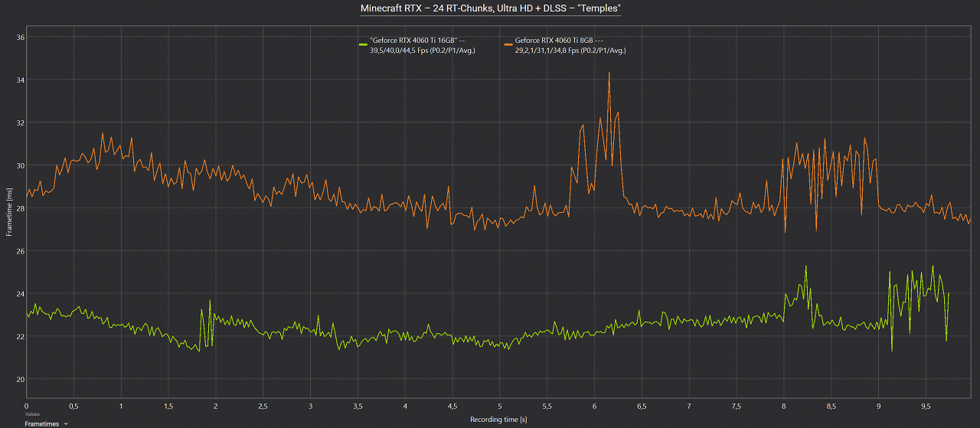Click the small Values label above Frametimes
Image resolution: width=980 pixels, height=428 pixels.
(31, 414)
